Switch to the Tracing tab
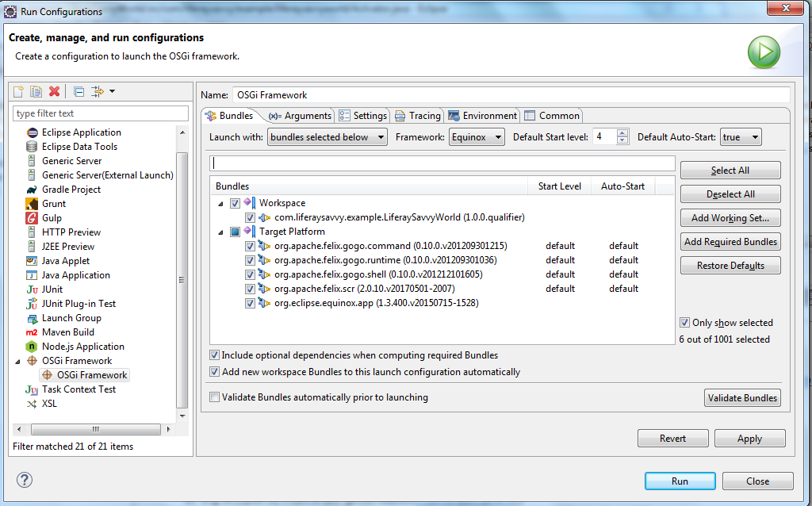The height and width of the screenshot is (506, 812). coord(417,116)
